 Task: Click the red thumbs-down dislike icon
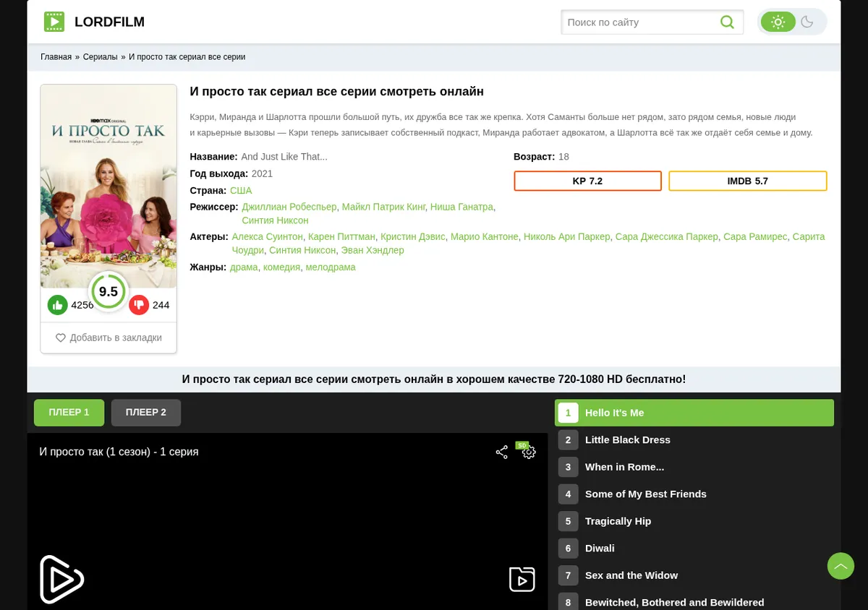point(139,305)
